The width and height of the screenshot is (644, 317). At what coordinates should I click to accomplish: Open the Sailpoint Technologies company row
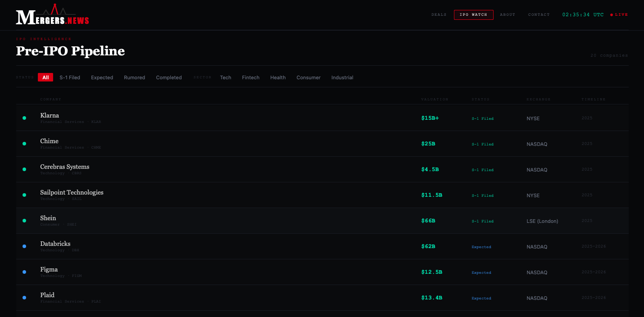322,195
